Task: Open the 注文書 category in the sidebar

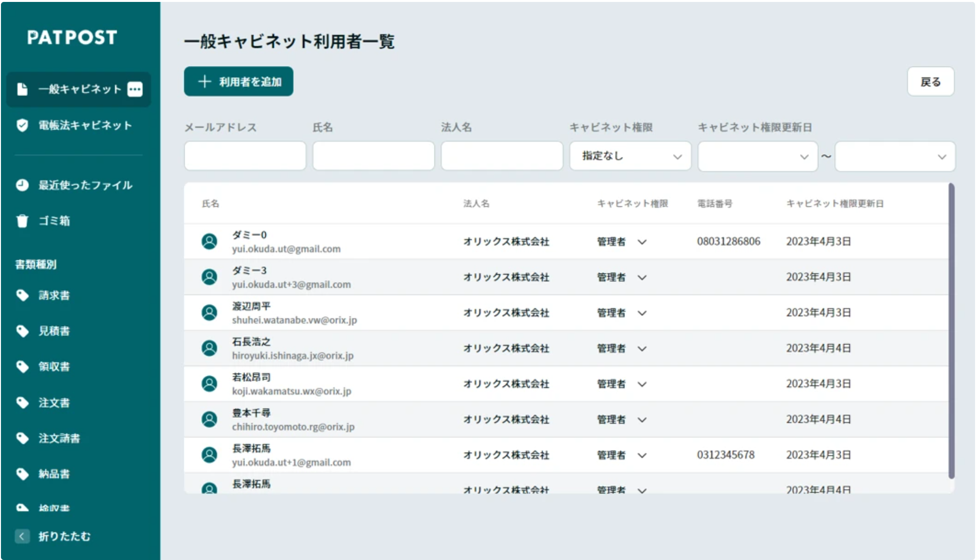Action: tap(54, 402)
